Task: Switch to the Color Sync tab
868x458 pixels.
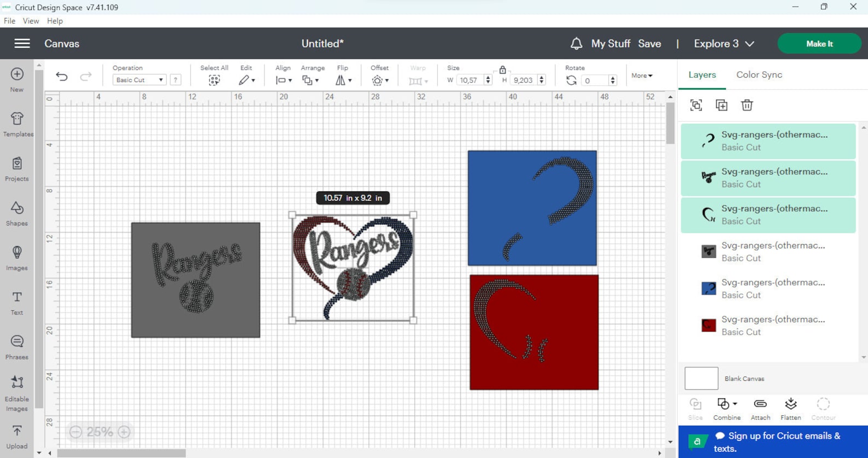Action: 759,75
